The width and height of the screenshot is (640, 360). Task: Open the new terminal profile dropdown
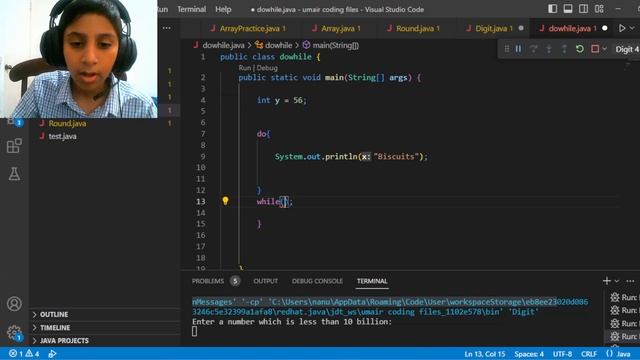(616, 281)
